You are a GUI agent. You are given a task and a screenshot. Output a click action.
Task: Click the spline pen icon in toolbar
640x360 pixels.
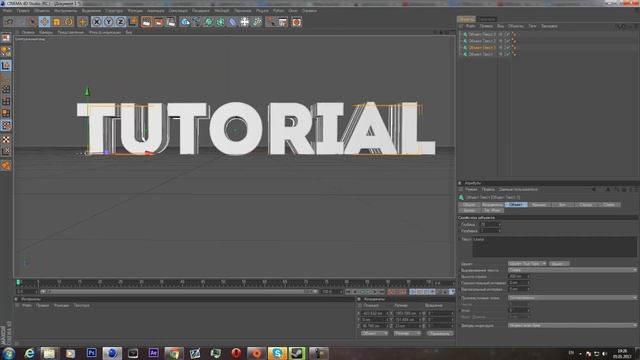[197, 22]
